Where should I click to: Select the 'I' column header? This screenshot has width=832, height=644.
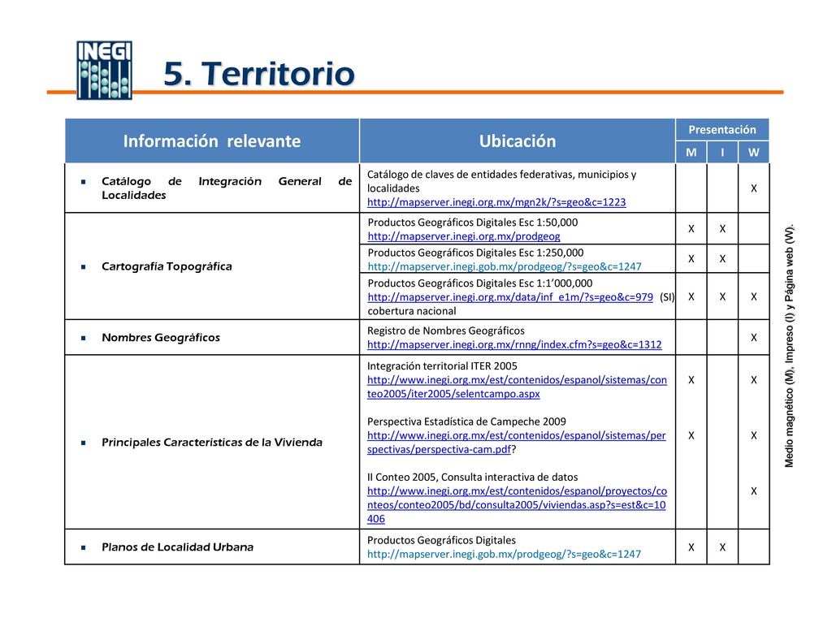(x=722, y=153)
